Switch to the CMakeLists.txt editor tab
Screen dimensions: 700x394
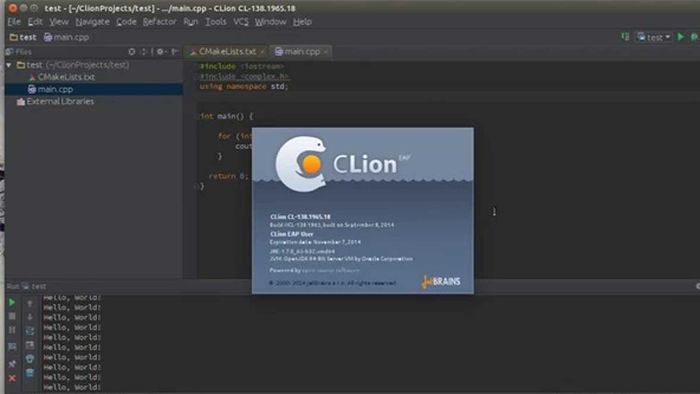click(226, 52)
